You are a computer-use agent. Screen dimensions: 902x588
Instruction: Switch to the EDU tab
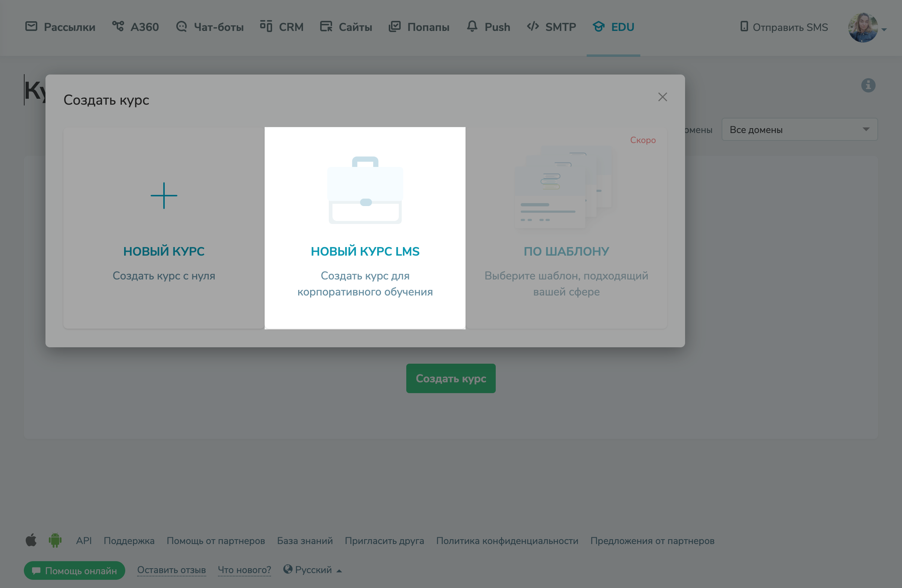613,26
